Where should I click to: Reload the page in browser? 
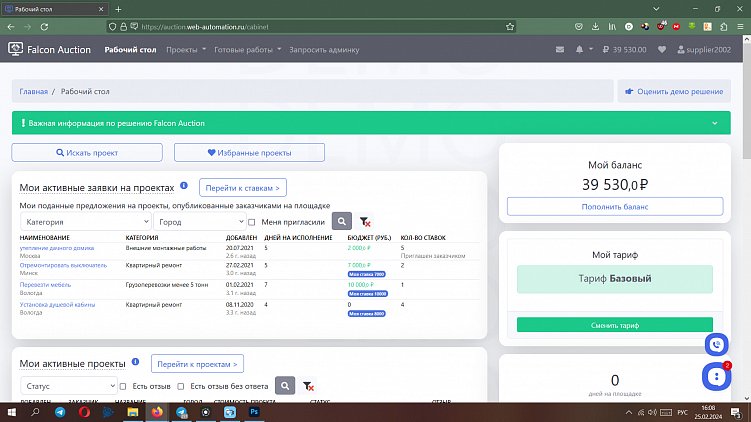pos(44,27)
